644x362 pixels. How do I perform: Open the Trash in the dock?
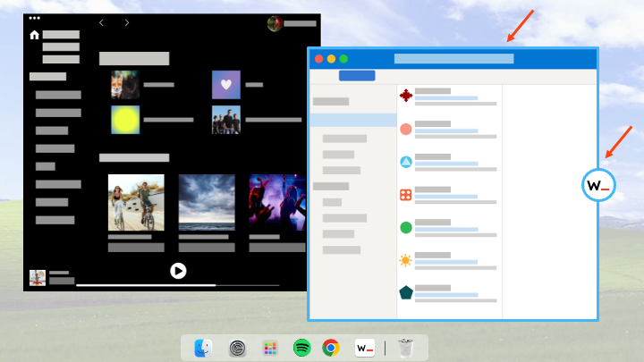(x=406, y=348)
